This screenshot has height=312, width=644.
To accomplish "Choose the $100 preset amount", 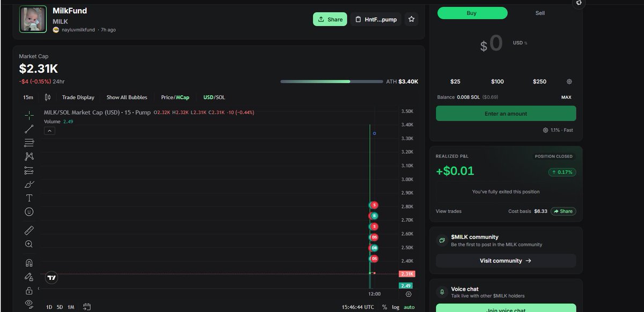I will click(497, 81).
